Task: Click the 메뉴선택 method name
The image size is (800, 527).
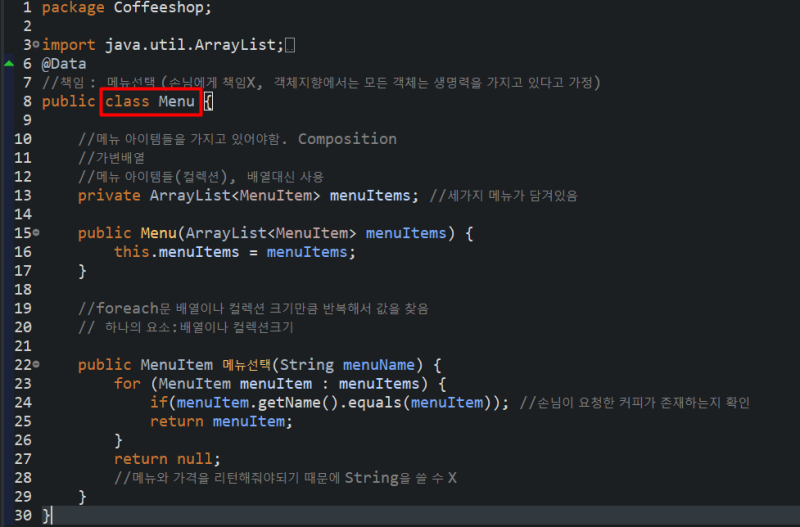Action: coord(246,365)
